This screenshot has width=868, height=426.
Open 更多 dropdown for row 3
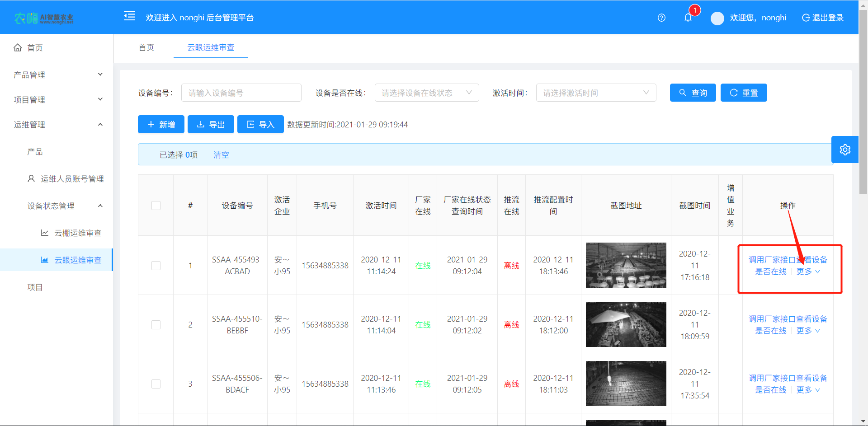click(808, 390)
